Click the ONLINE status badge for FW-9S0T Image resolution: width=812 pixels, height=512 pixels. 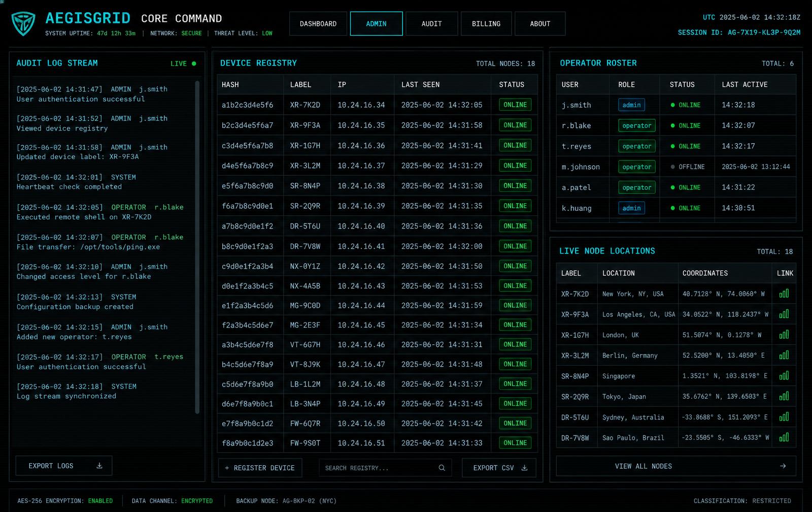pos(515,443)
